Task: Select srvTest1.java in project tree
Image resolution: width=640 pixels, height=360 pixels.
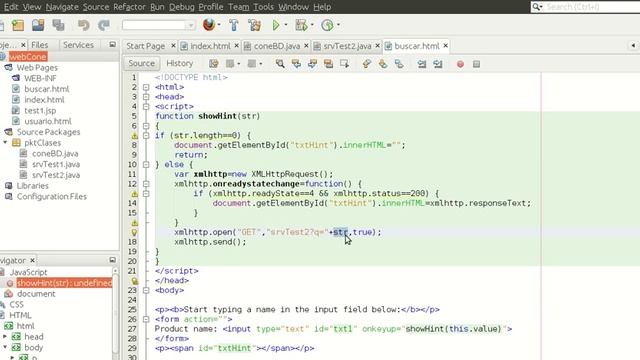Action: [56, 164]
